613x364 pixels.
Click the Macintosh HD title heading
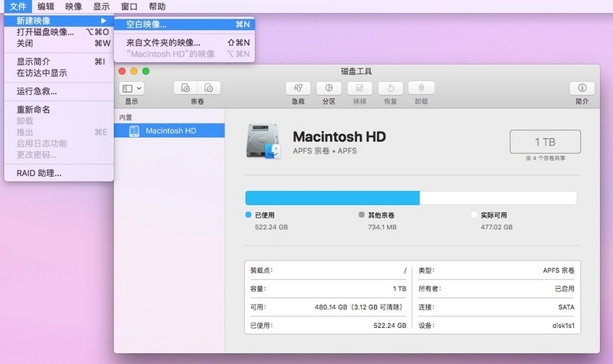point(339,136)
